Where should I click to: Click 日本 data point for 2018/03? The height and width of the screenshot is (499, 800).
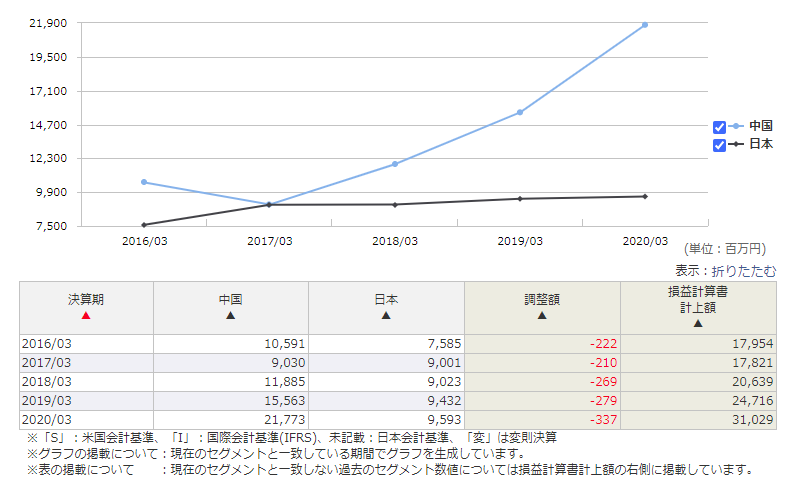tap(395, 205)
